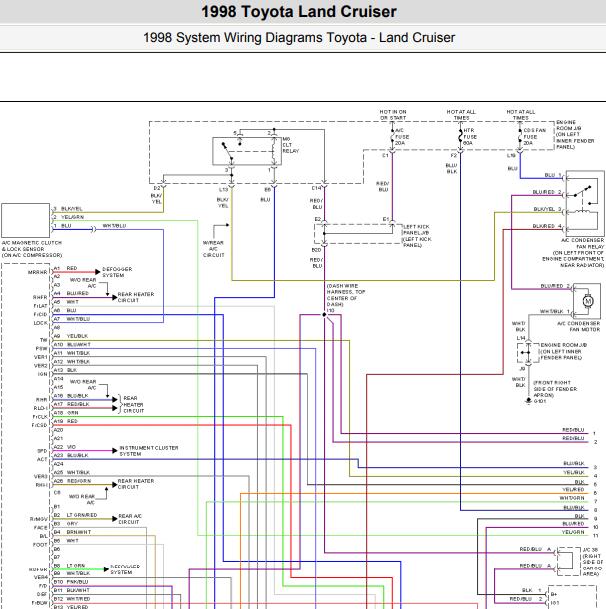Click pin label "A19 RED"

[66, 421]
